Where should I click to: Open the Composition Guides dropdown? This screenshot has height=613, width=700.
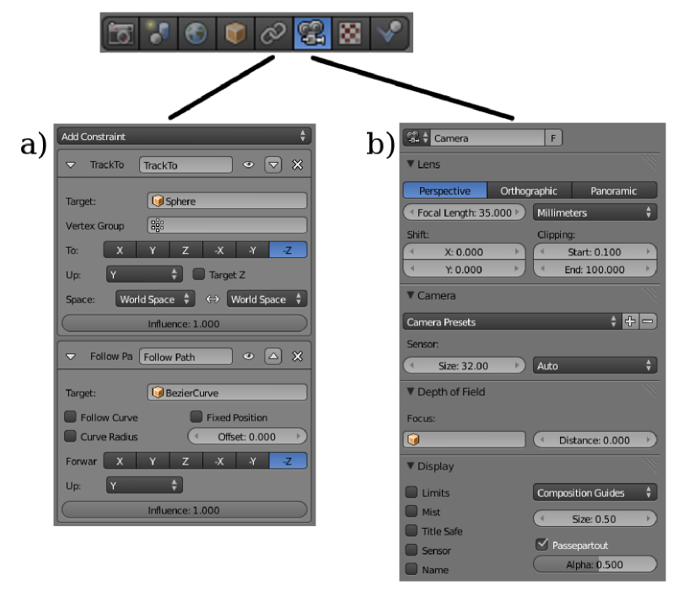(x=595, y=492)
